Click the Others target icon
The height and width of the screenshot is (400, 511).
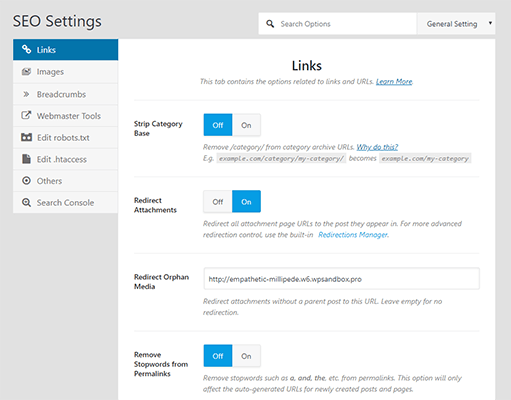coord(26,181)
